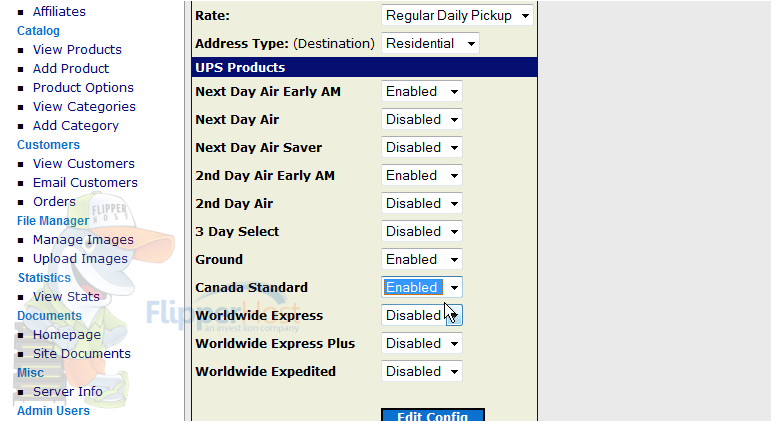The height and width of the screenshot is (422, 776).
Task: Open the 3 Day Select dropdown
Action: 422,232
